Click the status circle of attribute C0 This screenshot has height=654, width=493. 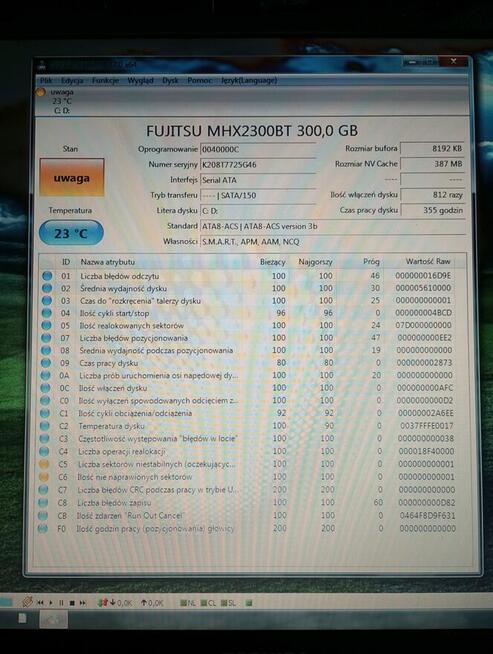click(45, 400)
